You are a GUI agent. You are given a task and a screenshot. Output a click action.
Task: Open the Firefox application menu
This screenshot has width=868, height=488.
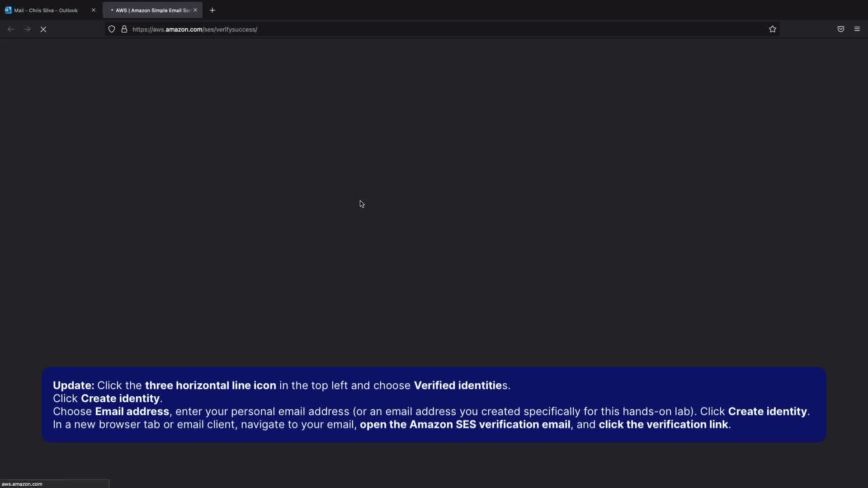(x=857, y=29)
